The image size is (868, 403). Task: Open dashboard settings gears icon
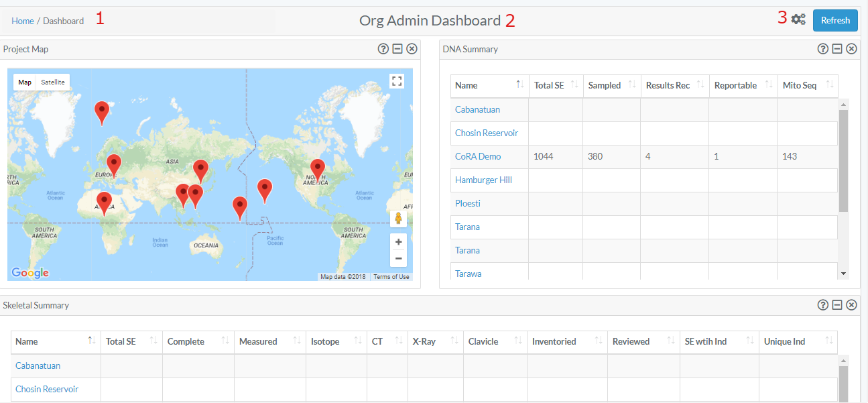(798, 19)
